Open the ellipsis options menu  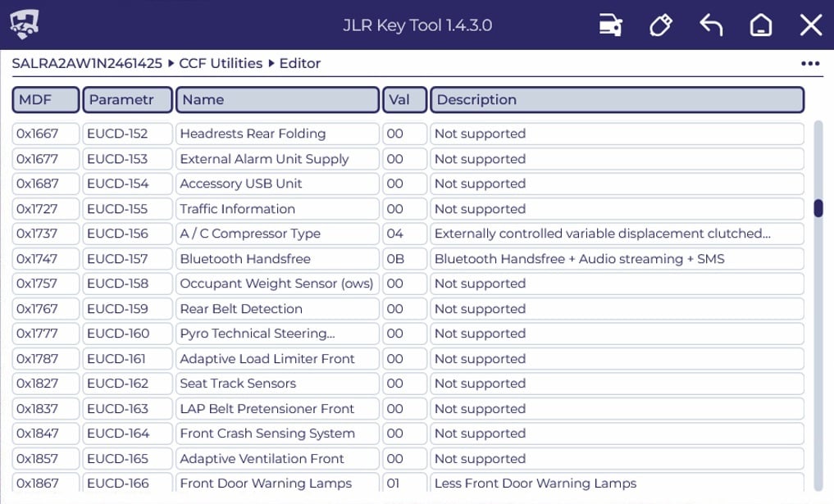[810, 63]
